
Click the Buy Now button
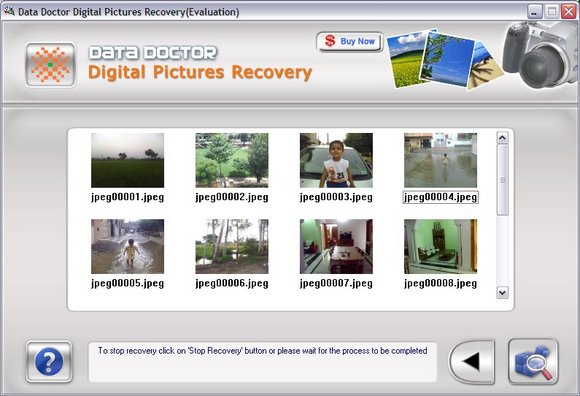[350, 41]
